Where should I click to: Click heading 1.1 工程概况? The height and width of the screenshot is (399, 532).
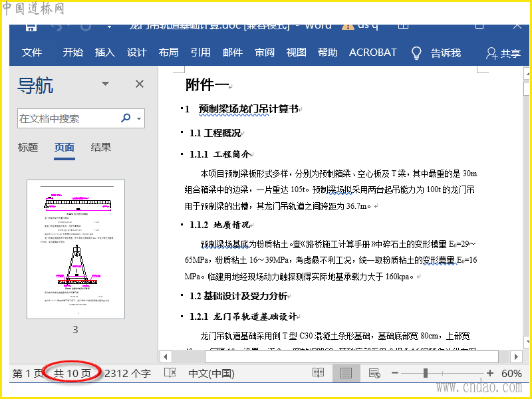(215, 133)
